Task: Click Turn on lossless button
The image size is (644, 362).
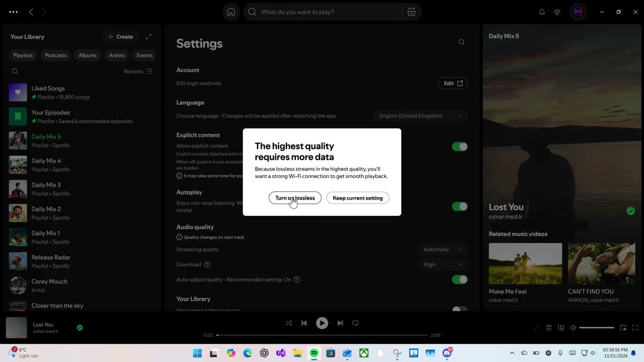Action: pos(295,198)
